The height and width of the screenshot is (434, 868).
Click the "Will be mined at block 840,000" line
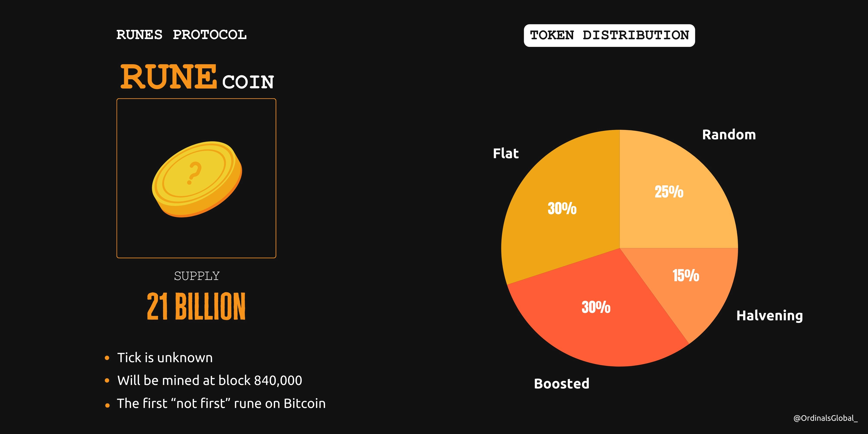pyautogui.click(x=210, y=380)
